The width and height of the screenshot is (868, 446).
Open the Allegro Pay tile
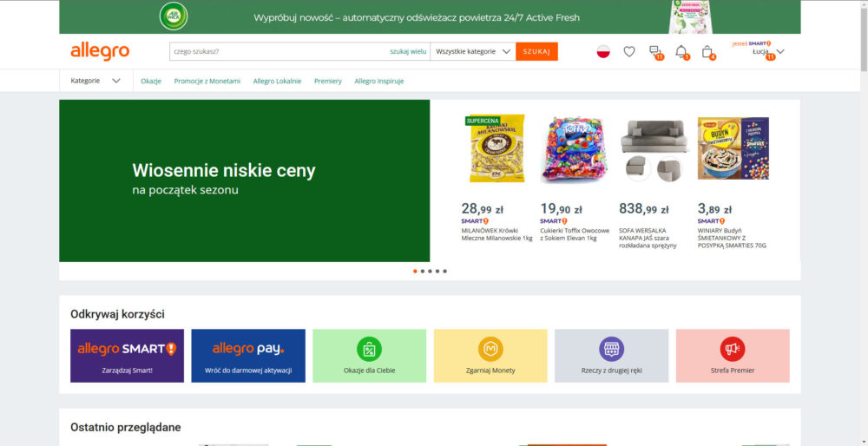tap(248, 356)
